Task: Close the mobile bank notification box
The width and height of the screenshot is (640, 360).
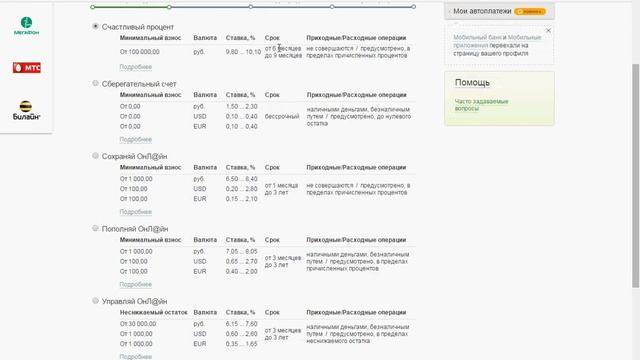Action: (548, 31)
